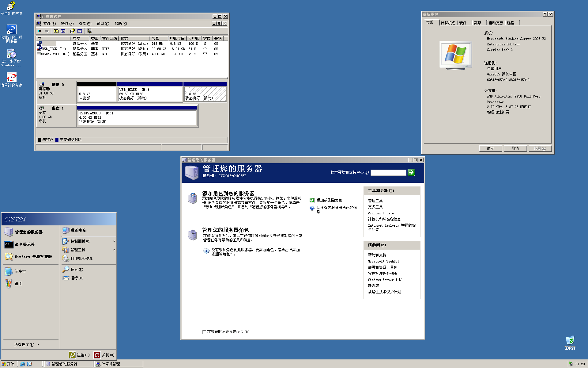Click Internet Explorer quick launch icon
Image resolution: width=588 pixels, height=368 pixels.
[23, 364]
